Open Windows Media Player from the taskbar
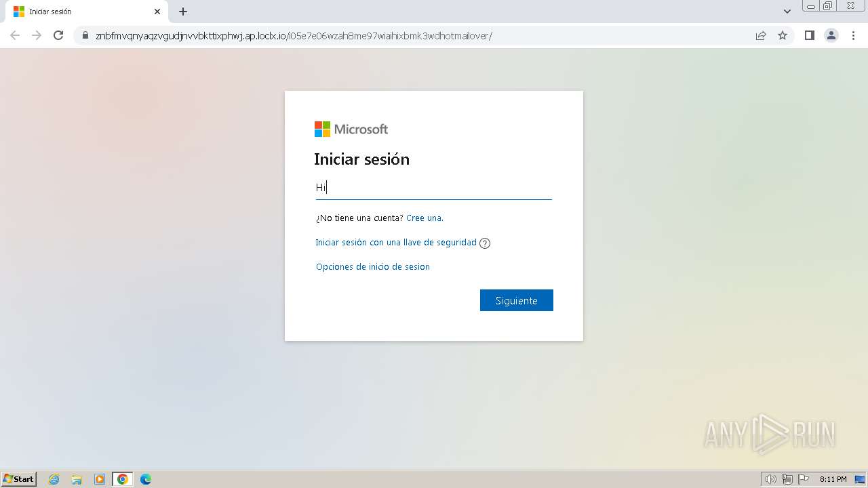Image resolution: width=868 pixels, height=488 pixels. coord(100,479)
